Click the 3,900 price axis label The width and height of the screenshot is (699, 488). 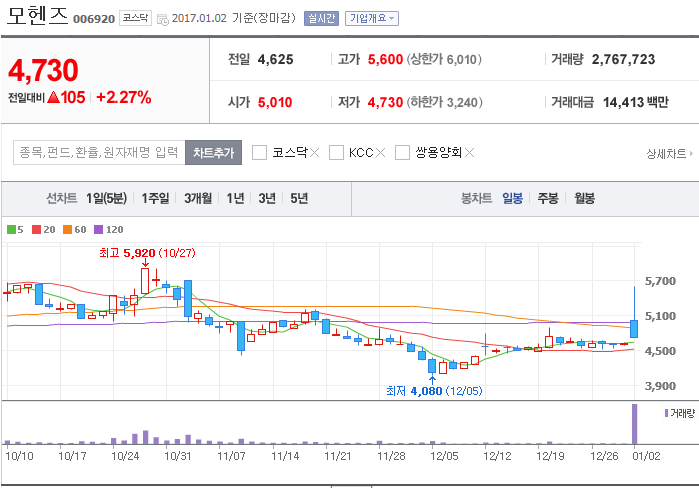pyautogui.click(x=660, y=386)
